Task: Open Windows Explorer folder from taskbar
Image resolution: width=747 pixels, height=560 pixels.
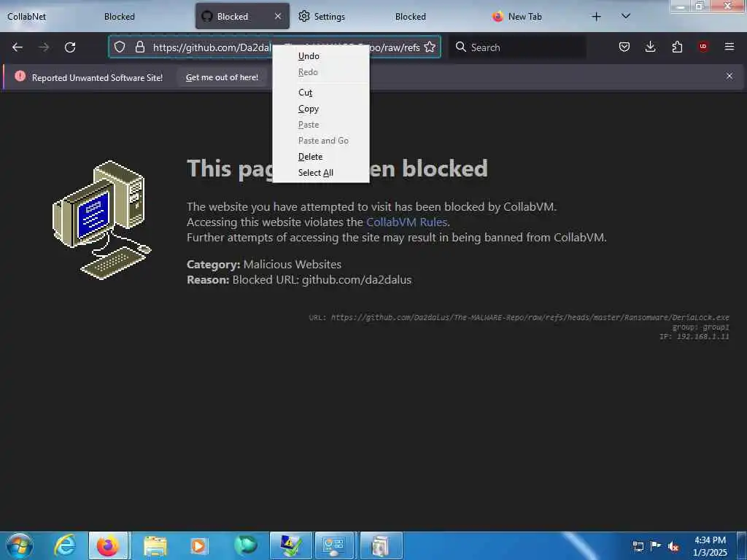Action: click(155, 546)
